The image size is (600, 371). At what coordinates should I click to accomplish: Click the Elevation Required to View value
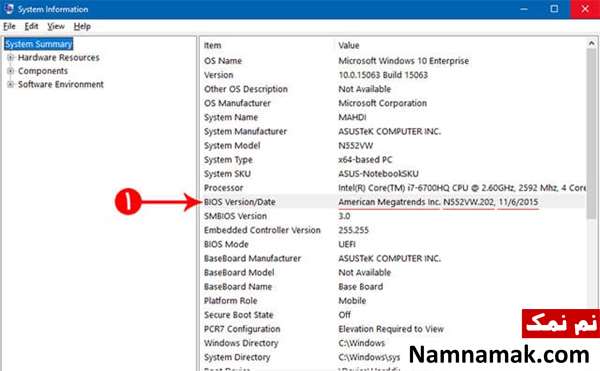(x=391, y=329)
